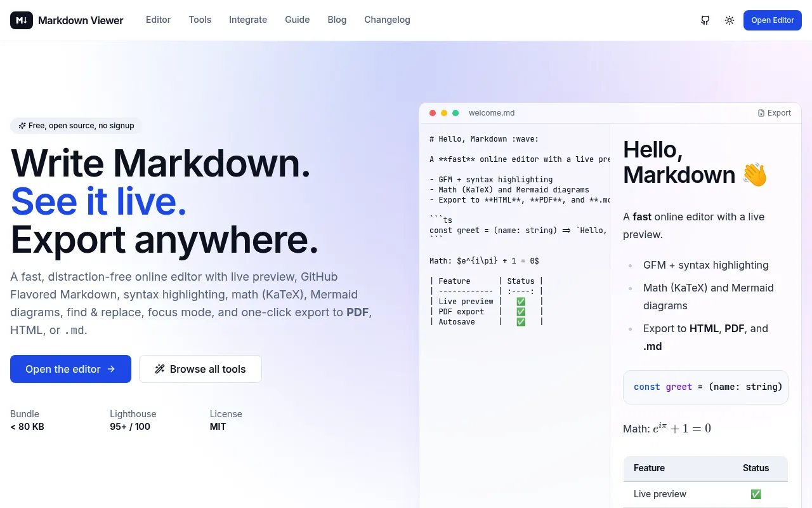View the Changelog nav item
The image size is (812, 508).
tap(387, 20)
